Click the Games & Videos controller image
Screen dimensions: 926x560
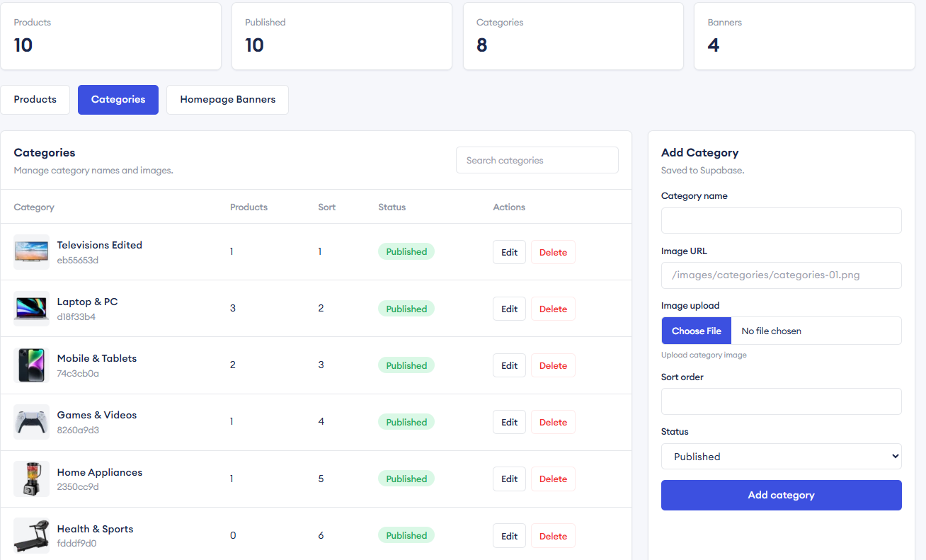(31, 422)
